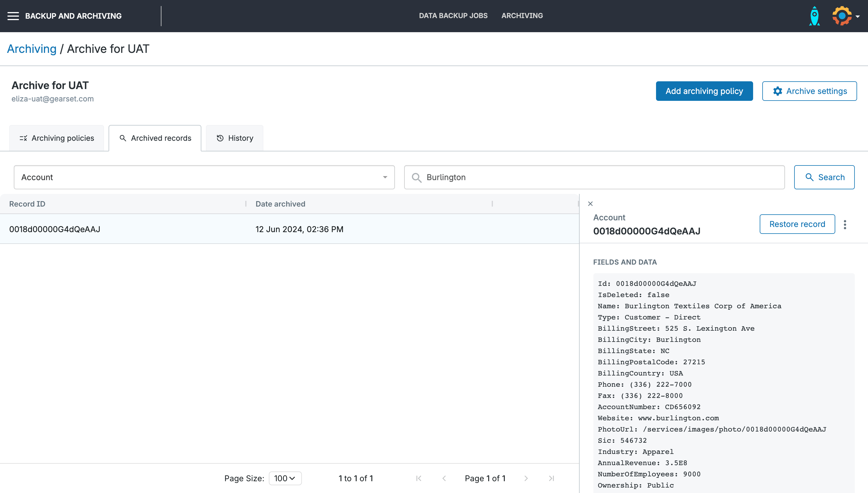Switch to the History tab
Viewport: 868px width, 493px height.
point(234,138)
